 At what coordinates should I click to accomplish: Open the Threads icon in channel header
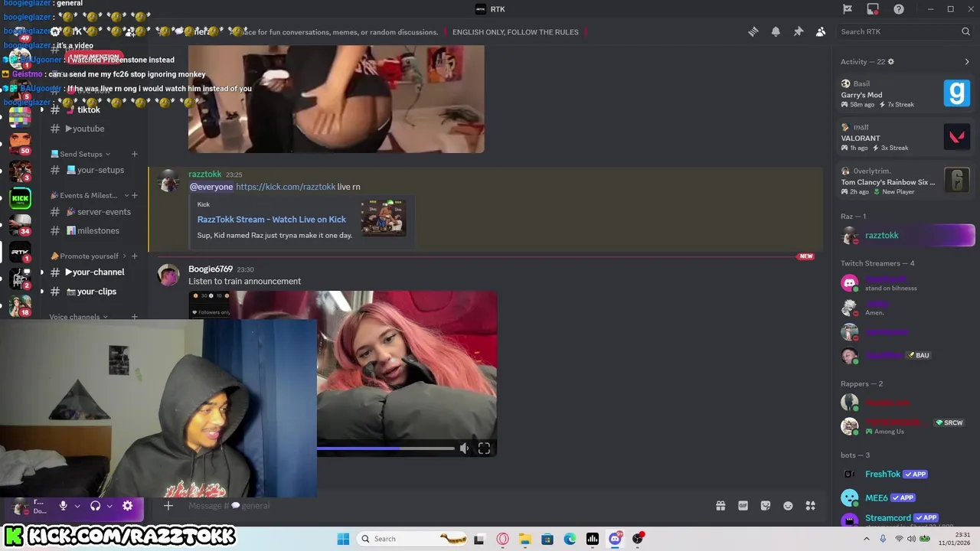(753, 31)
